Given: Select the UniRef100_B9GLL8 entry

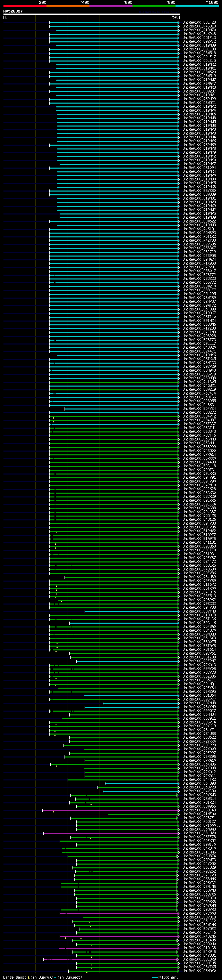Looking at the screenshot, I should click(199, 466).
